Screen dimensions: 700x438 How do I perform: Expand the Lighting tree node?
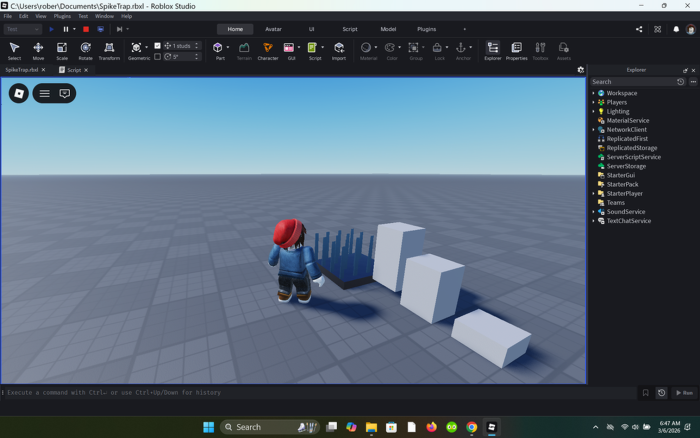593,112
